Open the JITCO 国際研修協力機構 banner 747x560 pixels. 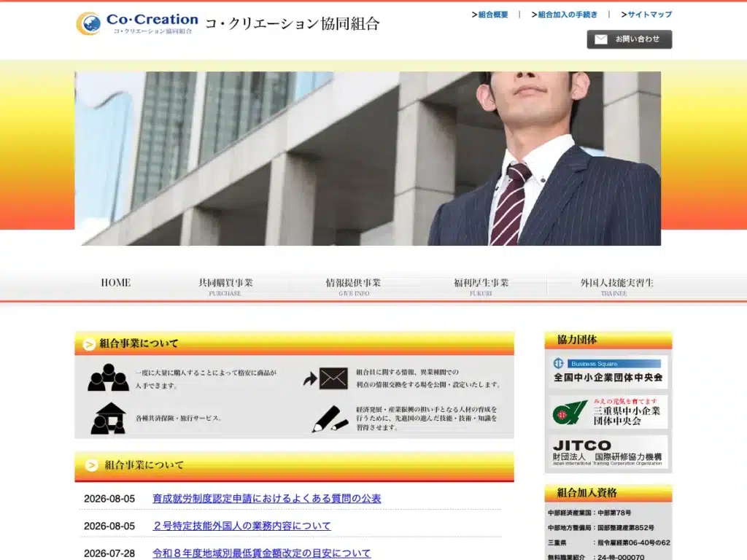[608, 452]
